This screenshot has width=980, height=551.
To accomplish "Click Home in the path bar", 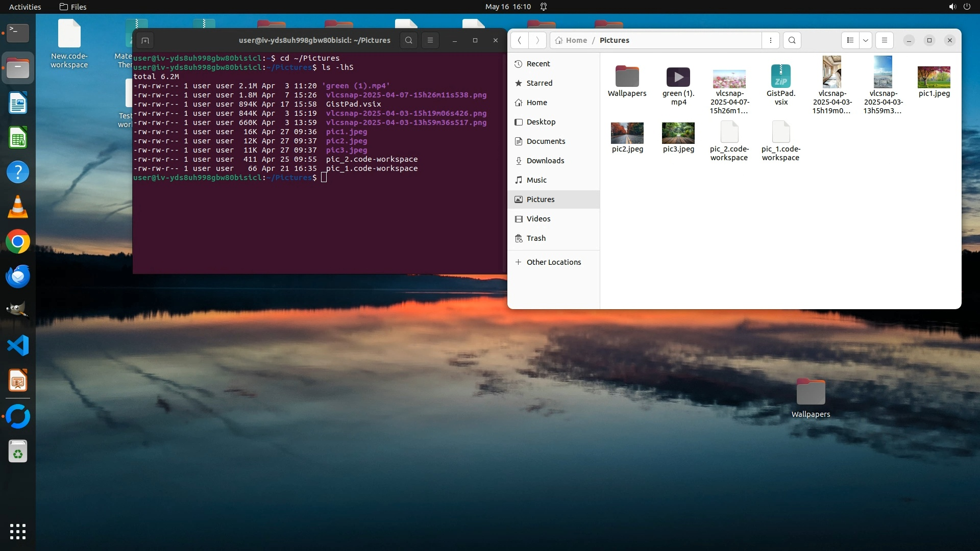I will click(576, 40).
